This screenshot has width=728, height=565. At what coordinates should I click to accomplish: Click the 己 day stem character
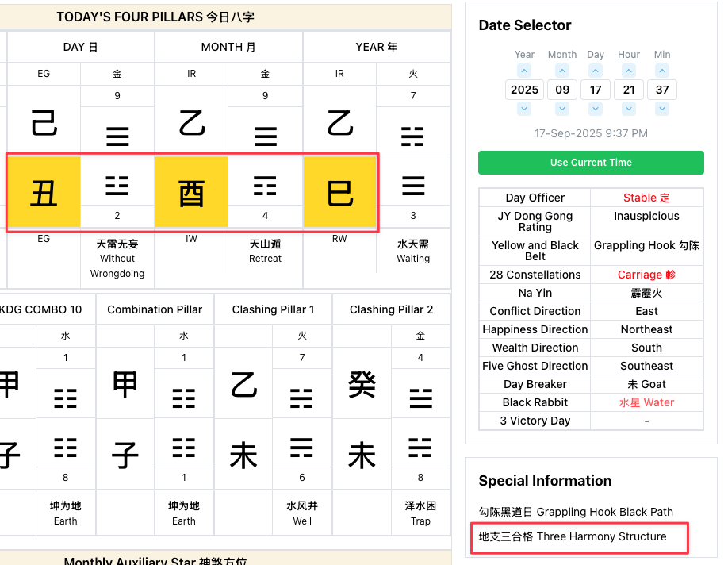click(x=44, y=122)
